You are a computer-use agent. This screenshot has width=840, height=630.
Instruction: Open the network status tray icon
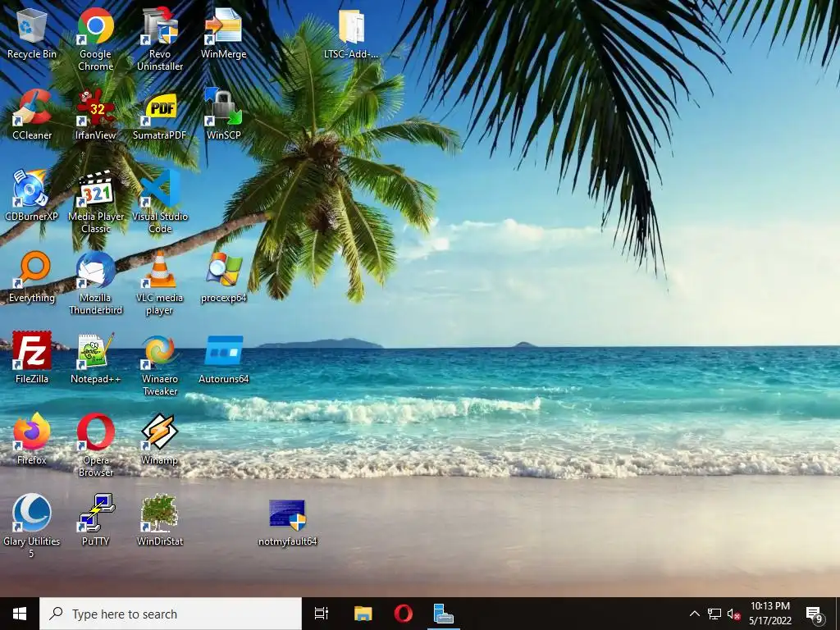[x=714, y=614]
